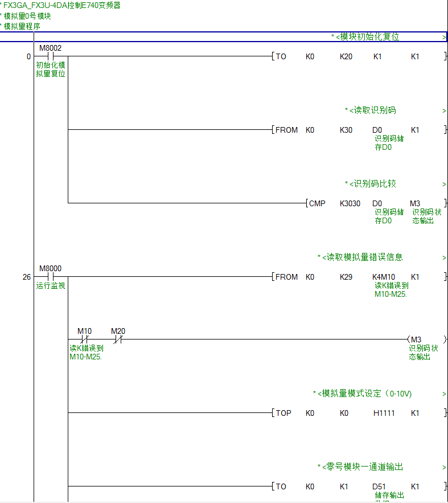Select the K4M10 operand

point(383,277)
